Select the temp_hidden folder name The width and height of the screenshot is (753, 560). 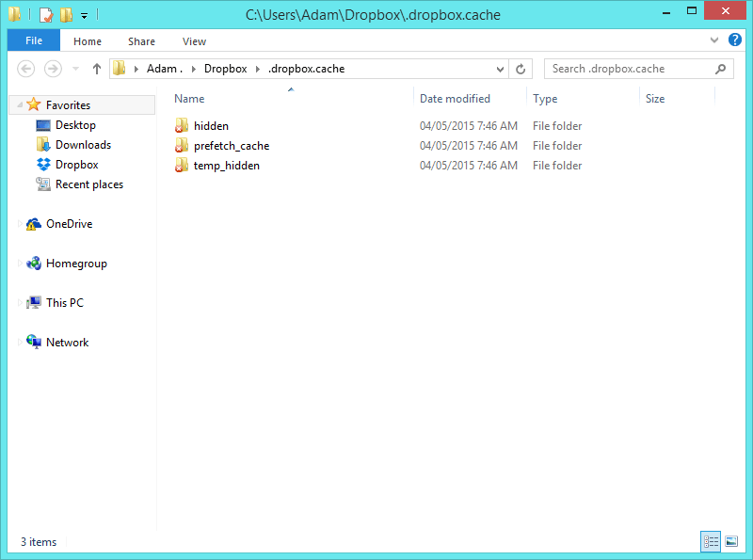[x=226, y=166]
